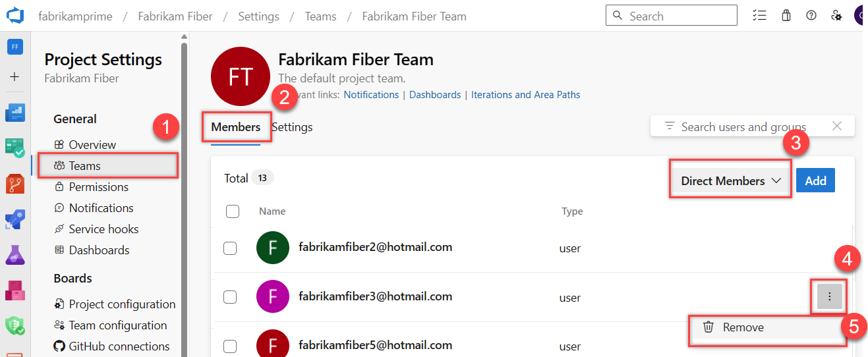
Task: Open the more options menu for fabrikamfiber3
Action: point(829,297)
